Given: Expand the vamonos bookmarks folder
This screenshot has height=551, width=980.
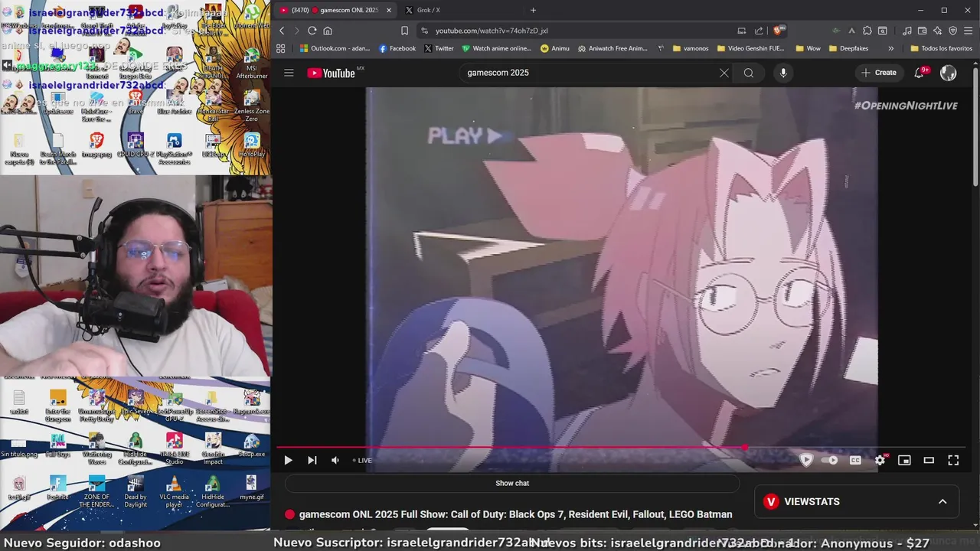Looking at the screenshot, I should click(x=691, y=48).
